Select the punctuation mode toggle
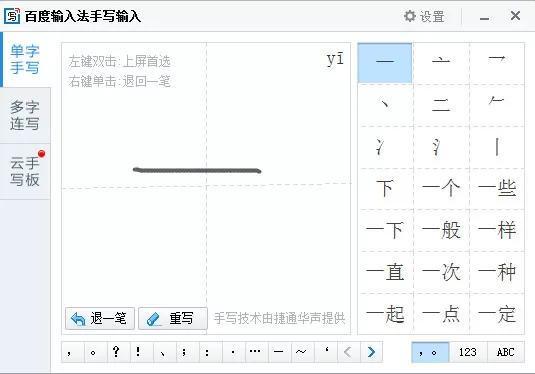Image resolution: width=535 pixels, height=374 pixels. click(430, 352)
